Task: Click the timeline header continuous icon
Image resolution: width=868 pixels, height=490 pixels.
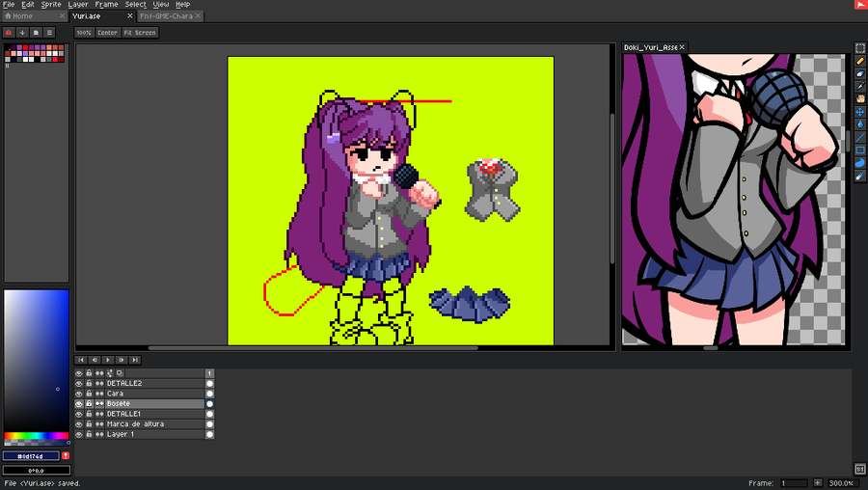Action: [x=99, y=373]
